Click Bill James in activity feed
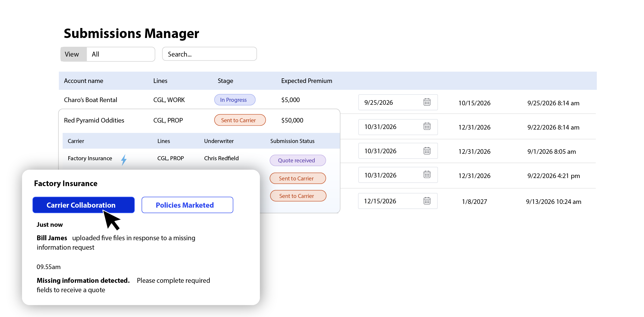Viewport: 644px width, 317px height. pos(52,238)
